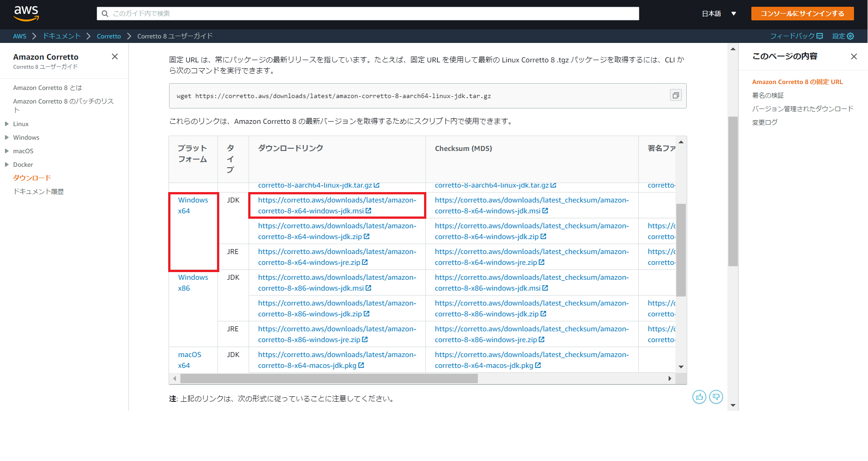Click ドキュメント breadcrumb link

tap(61, 36)
